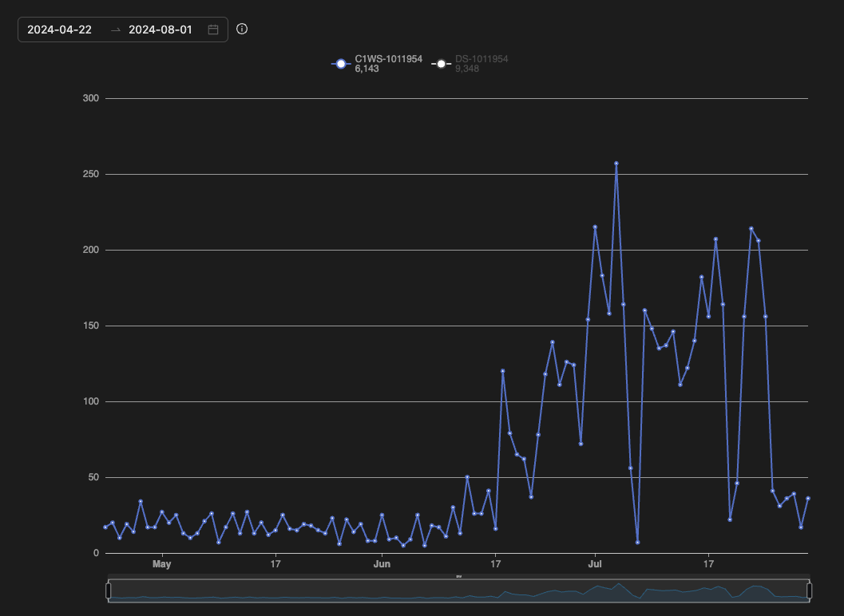Image resolution: width=844 pixels, height=616 pixels.
Task: Select the first data point on the far left
Action: point(105,527)
